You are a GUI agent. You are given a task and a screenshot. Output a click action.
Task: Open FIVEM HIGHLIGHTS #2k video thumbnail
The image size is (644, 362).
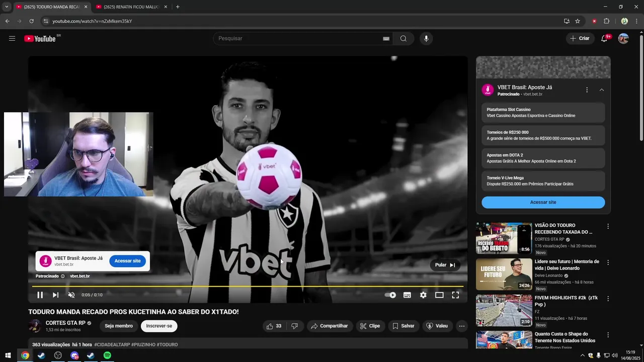[504, 311]
